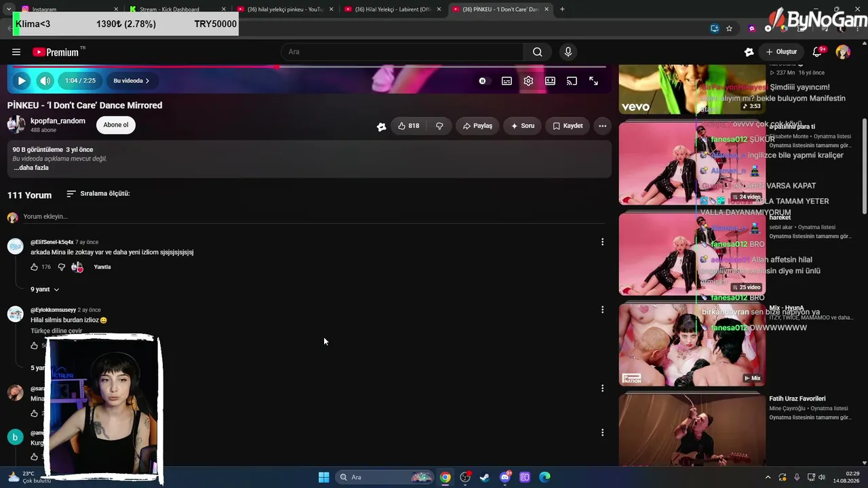Image resolution: width=868 pixels, height=488 pixels.
Task: Open the kpopfan_random channel avatar
Action: pyautogui.click(x=16, y=125)
